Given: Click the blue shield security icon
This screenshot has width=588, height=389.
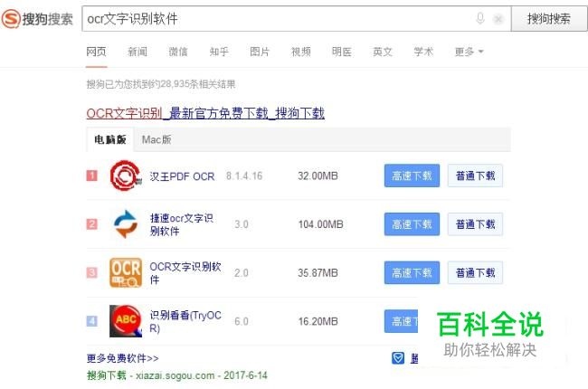Looking at the screenshot, I should [398, 358].
